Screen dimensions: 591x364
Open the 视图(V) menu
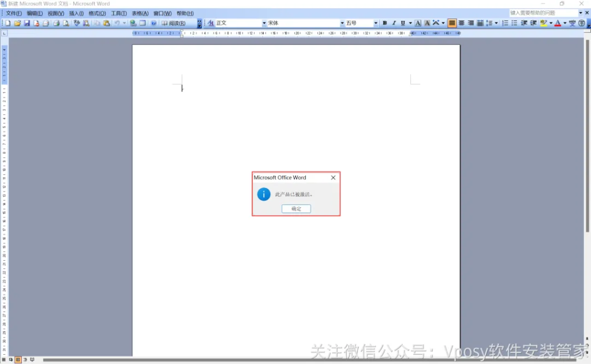[56, 13]
